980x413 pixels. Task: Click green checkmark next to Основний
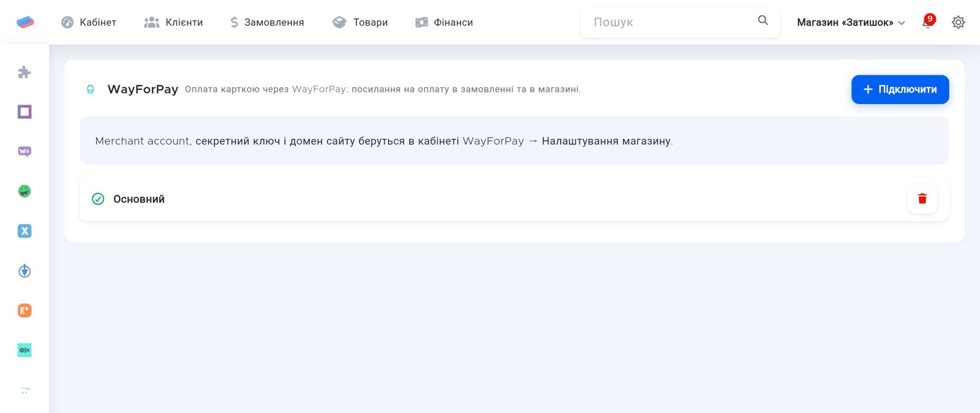(98, 199)
